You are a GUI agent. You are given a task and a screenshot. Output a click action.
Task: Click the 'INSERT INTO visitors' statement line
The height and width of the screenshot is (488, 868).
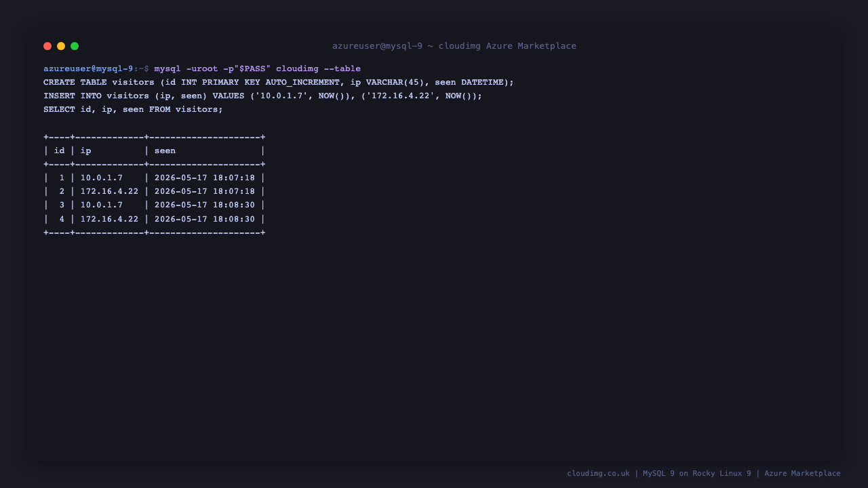(263, 96)
